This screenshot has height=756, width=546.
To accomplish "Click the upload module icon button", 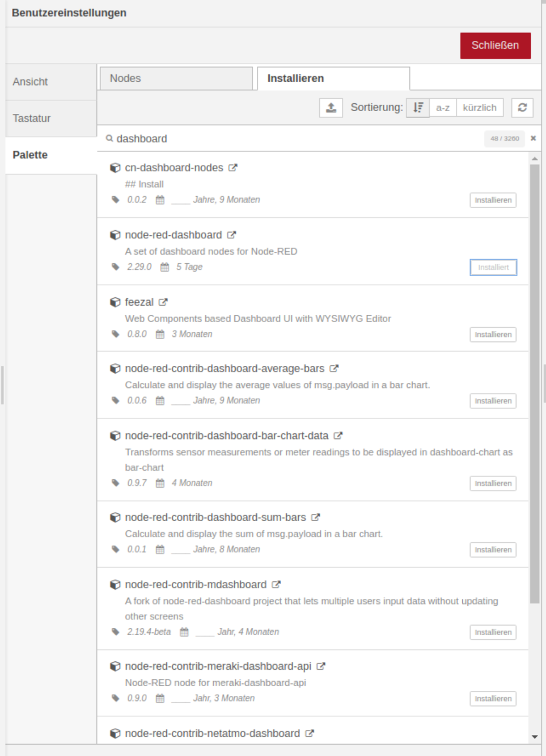I will (331, 108).
